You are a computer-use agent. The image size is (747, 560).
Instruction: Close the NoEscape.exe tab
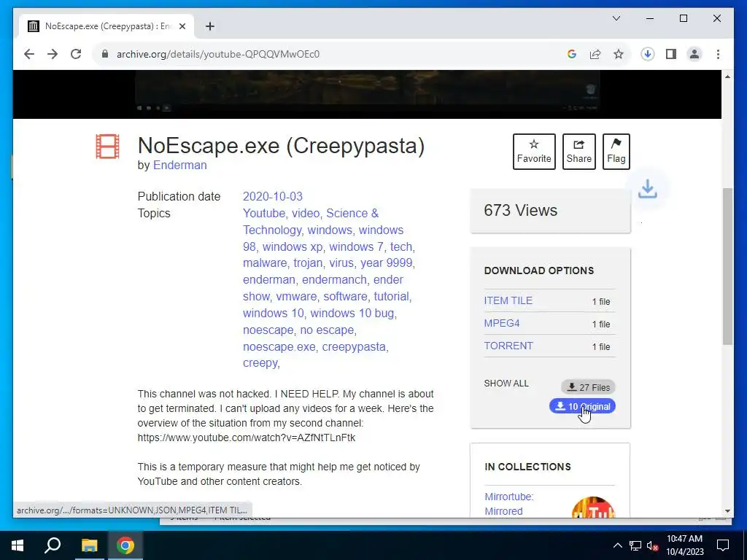coord(182,26)
